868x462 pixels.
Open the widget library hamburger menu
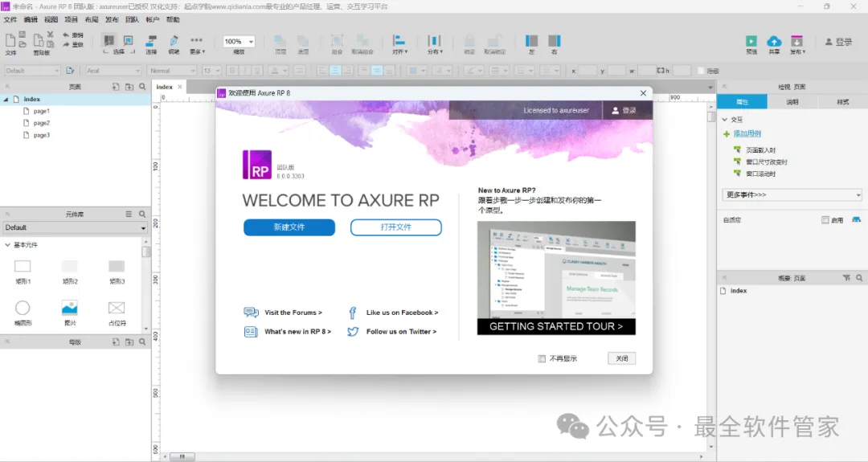[x=129, y=214]
